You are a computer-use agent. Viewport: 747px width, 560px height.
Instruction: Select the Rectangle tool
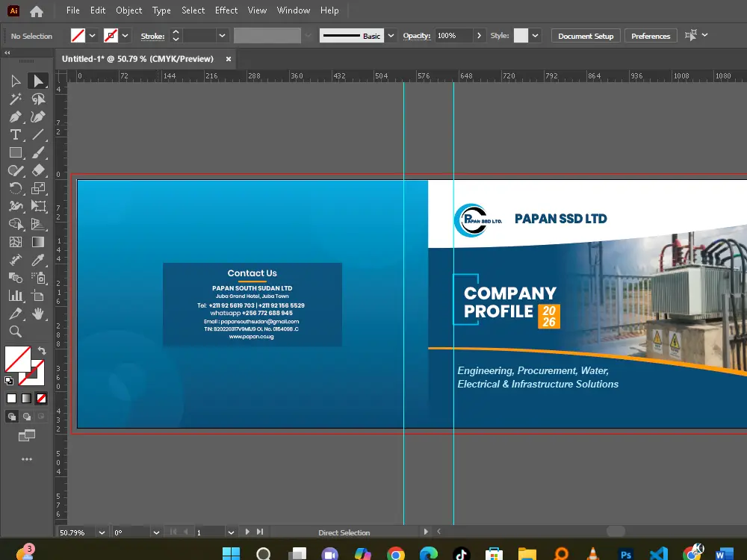coord(16,152)
